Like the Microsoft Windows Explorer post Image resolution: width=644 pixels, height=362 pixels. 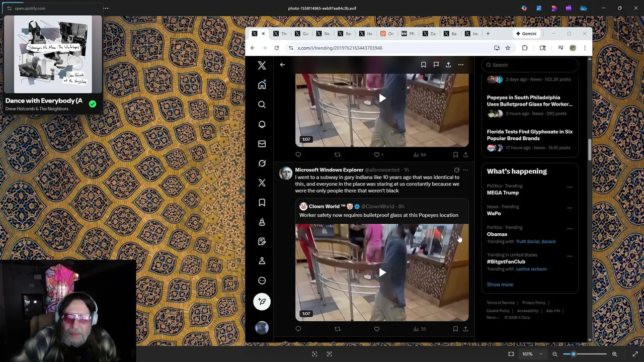376,329
